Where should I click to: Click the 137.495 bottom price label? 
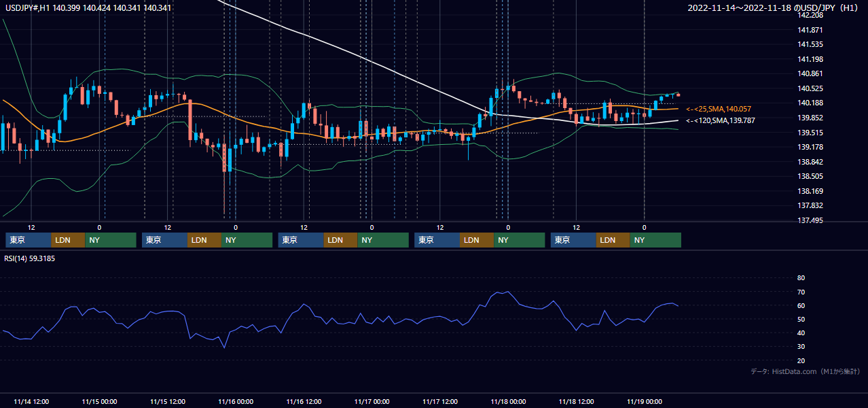click(x=810, y=220)
